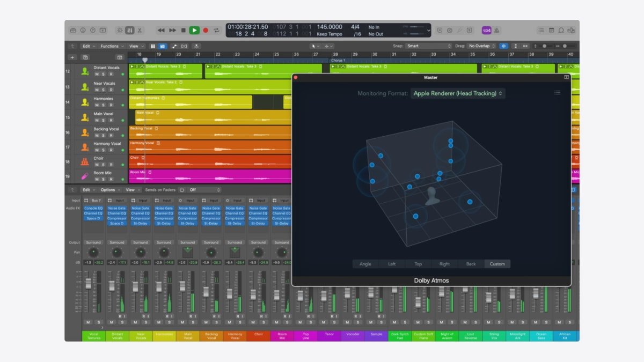The image size is (644, 362).
Task: Adjust the horizontal zoom slider
Action: click(x=567, y=46)
